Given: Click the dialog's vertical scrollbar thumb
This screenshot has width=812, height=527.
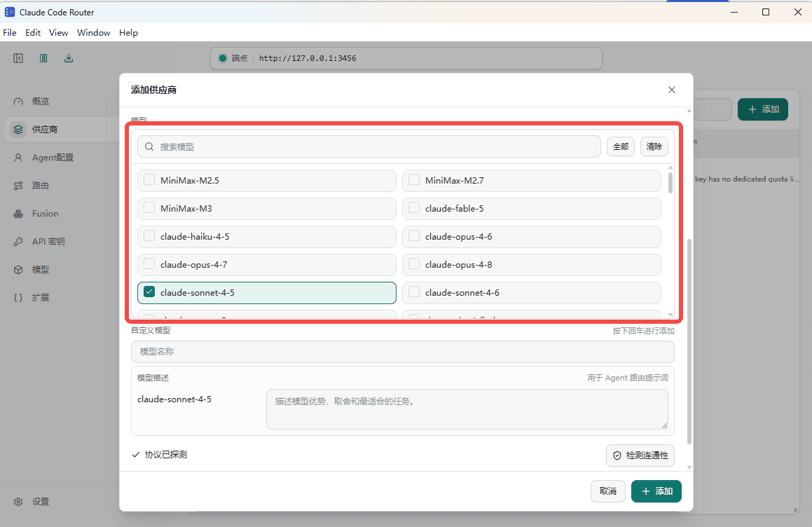Looking at the screenshot, I should [x=689, y=342].
